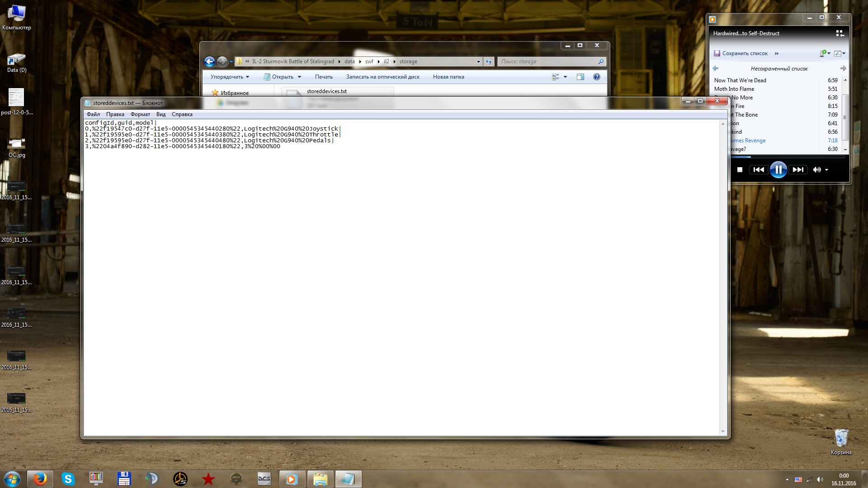Skip to the next track
Screen dimensions: 868x488
[798, 170]
